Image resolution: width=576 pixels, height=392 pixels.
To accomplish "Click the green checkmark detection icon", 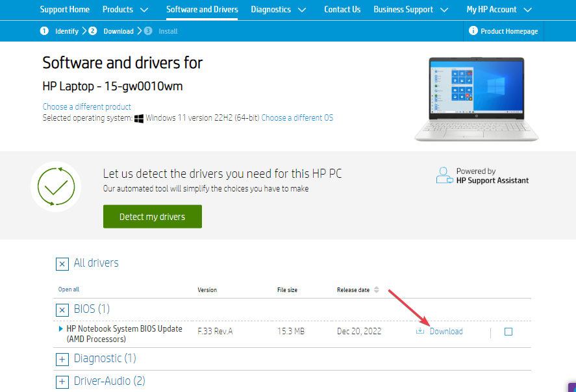I will point(56,186).
